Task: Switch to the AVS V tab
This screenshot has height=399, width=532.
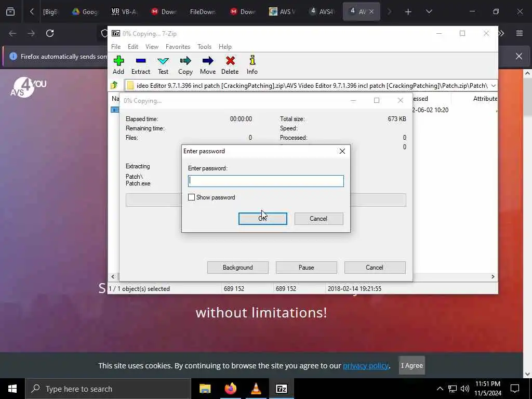Action: tap(282, 12)
